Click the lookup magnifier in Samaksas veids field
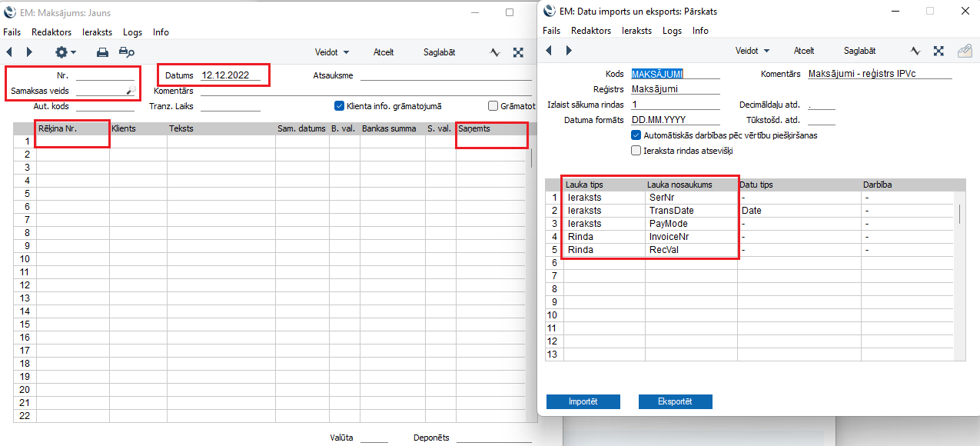This screenshot has height=446, width=980. tap(131, 91)
